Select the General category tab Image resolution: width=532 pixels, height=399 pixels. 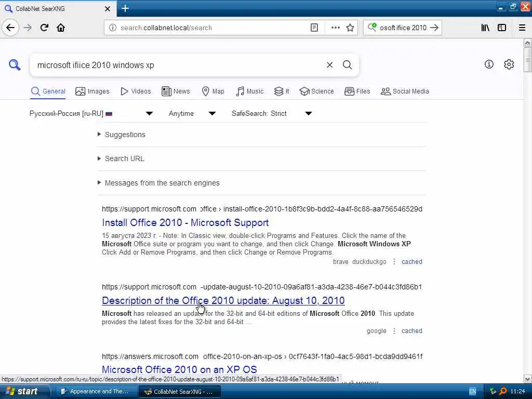pyautogui.click(x=48, y=91)
